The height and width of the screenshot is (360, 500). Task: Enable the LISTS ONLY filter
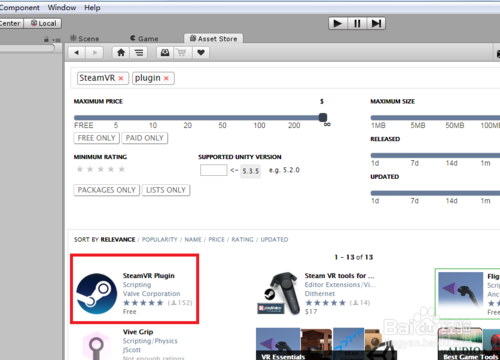166,190
